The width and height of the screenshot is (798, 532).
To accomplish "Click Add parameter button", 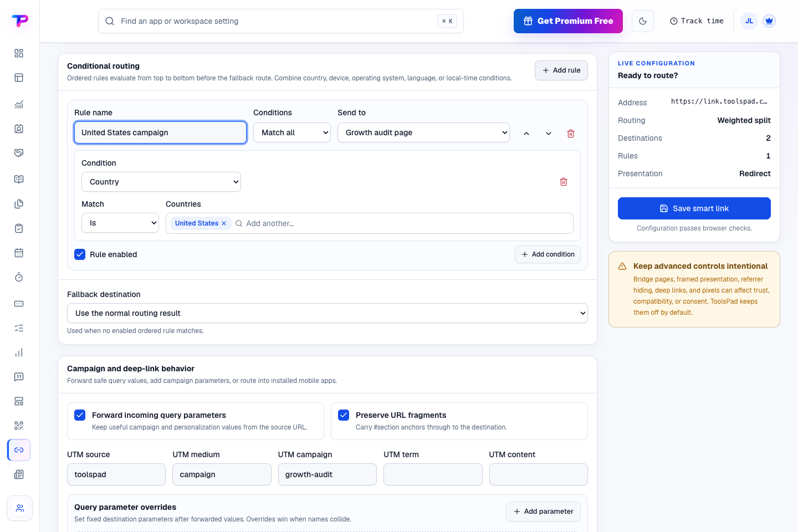I will 543,511.
